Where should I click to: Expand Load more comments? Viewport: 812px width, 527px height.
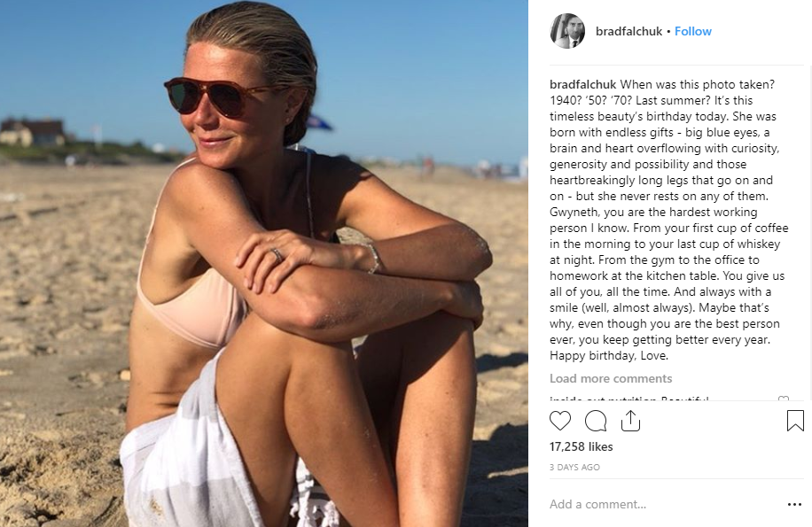(x=611, y=378)
